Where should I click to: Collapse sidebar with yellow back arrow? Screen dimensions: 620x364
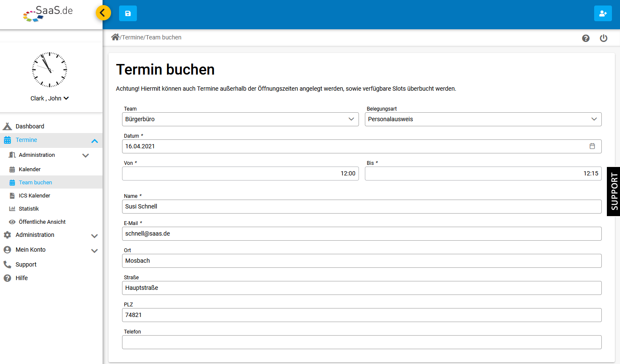click(103, 13)
